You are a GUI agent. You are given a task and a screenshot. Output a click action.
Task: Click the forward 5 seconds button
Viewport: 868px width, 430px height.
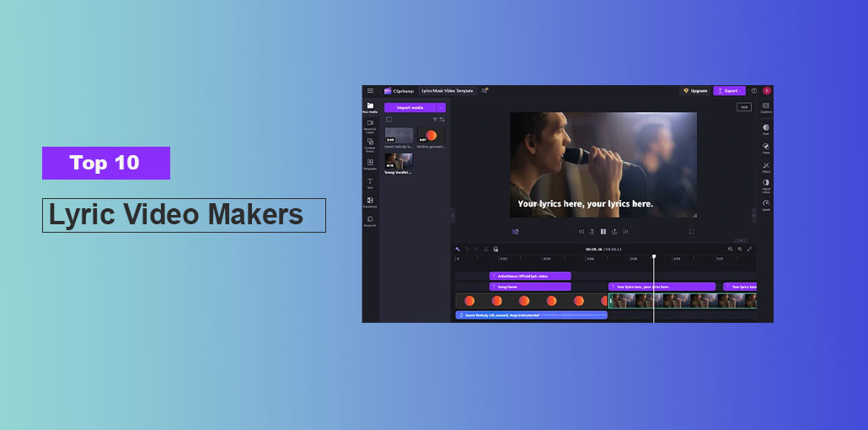click(614, 232)
